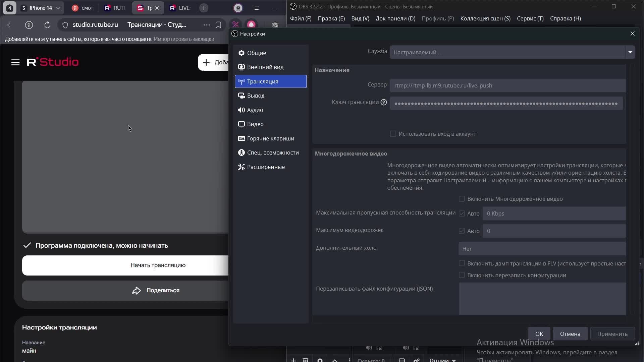Open the Yandex home page icon
This screenshot has height=362, width=644.
29,25
